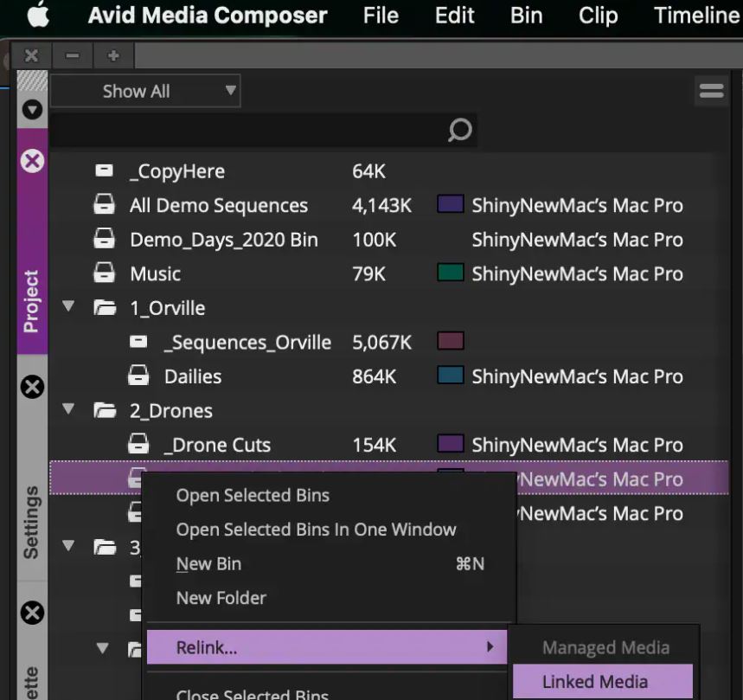Image resolution: width=743 pixels, height=700 pixels.
Task: Select the _CopyHere bin name
Action: point(177,171)
